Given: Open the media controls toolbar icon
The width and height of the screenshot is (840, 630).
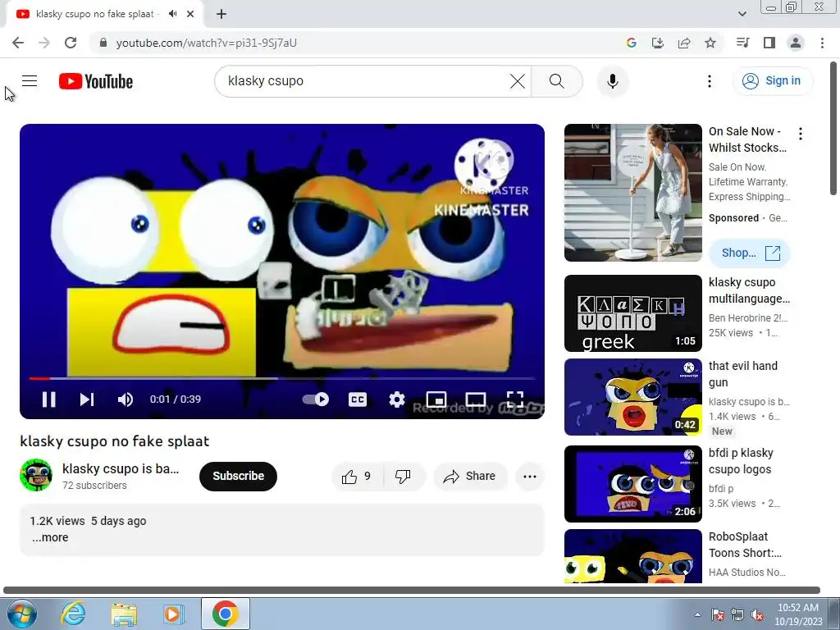Looking at the screenshot, I should click(742, 43).
